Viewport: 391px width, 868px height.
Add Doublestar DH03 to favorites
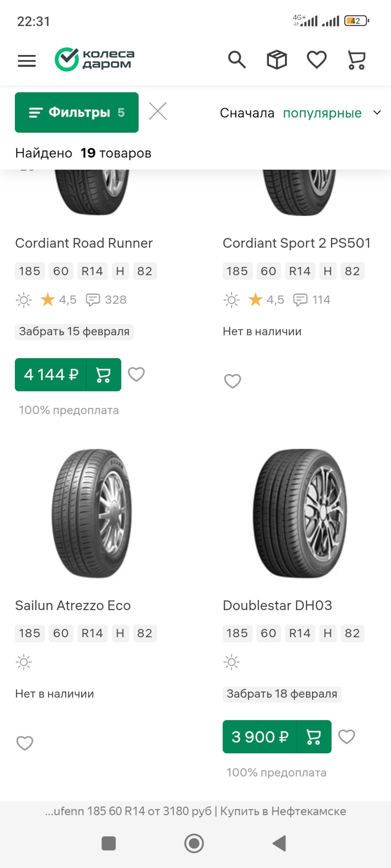pos(347,737)
